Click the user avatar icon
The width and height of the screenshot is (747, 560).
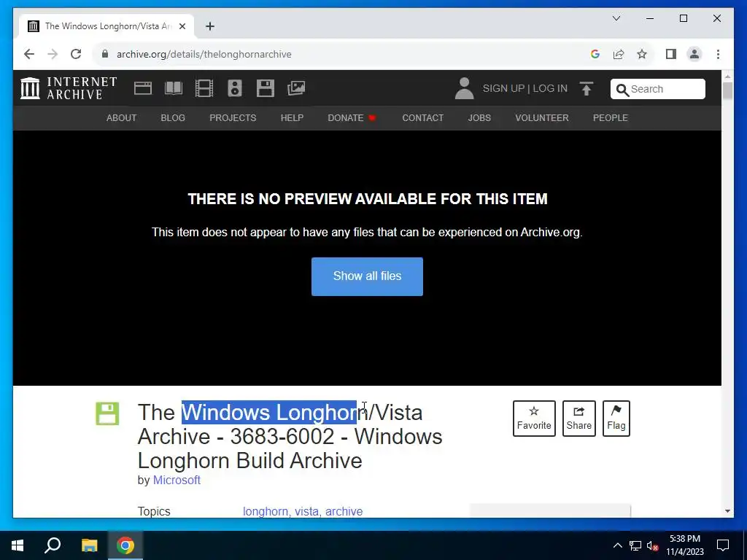click(x=464, y=88)
